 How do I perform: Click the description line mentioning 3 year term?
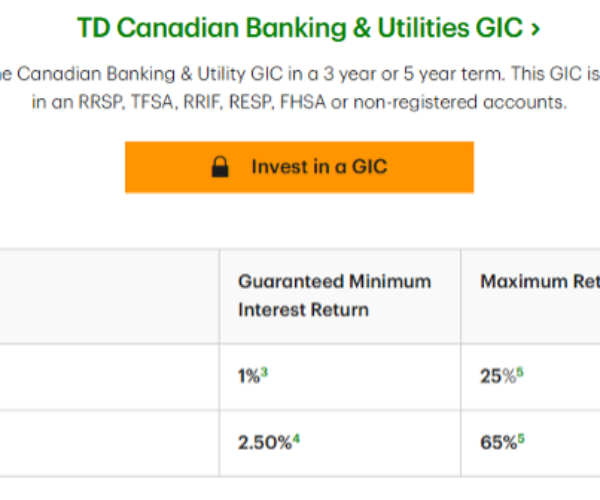pos(300,76)
